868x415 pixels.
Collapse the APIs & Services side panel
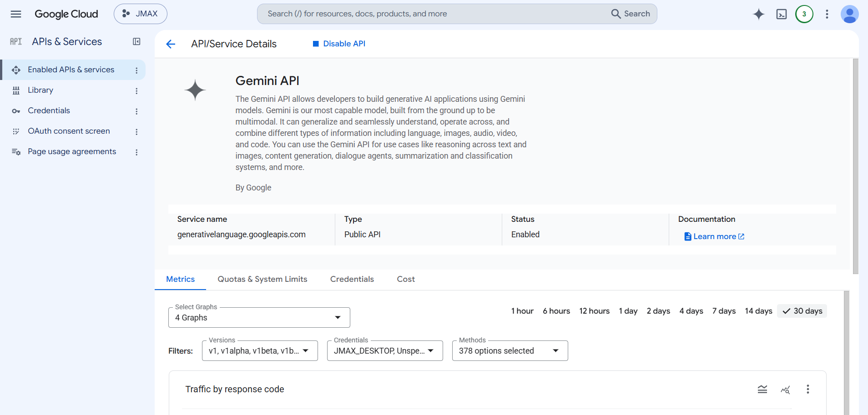point(136,41)
